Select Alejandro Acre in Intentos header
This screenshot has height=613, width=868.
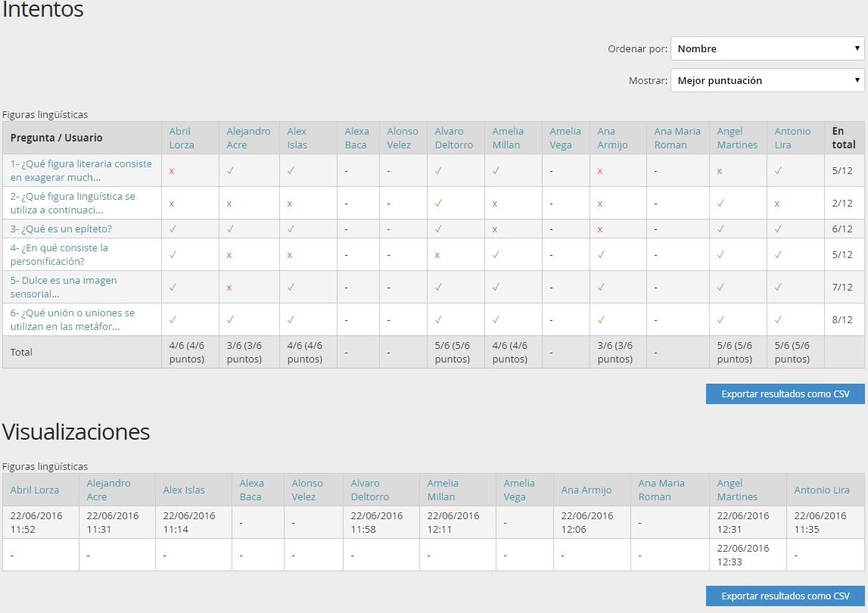tap(248, 138)
